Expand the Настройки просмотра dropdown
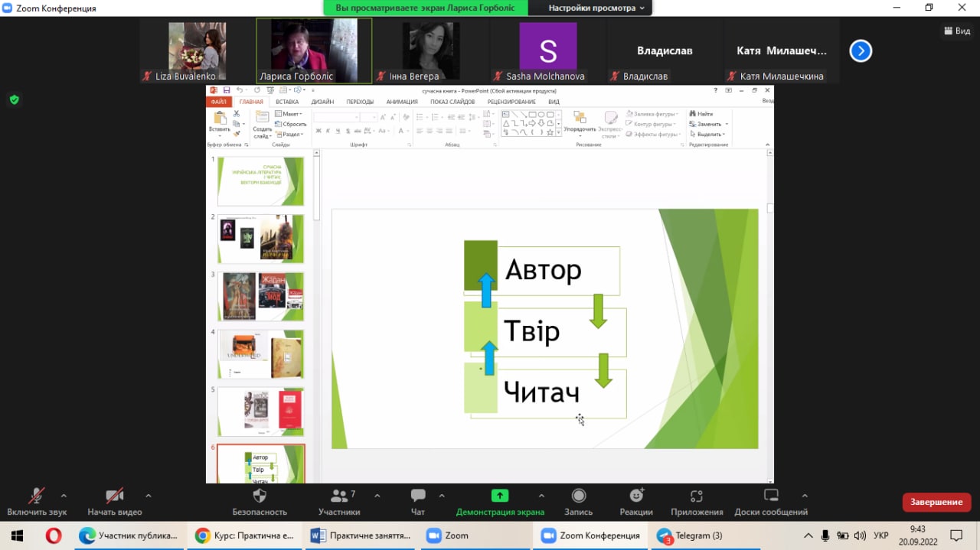Image resolution: width=980 pixels, height=550 pixels. click(596, 8)
